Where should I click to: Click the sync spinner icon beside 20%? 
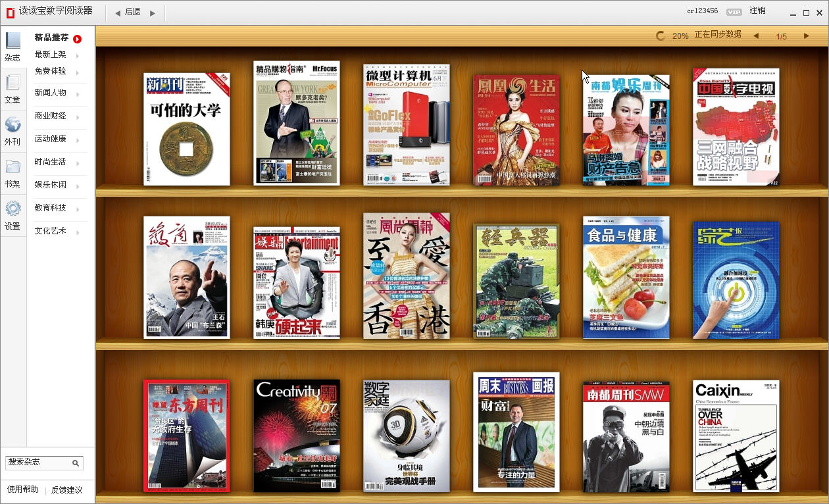click(x=661, y=36)
